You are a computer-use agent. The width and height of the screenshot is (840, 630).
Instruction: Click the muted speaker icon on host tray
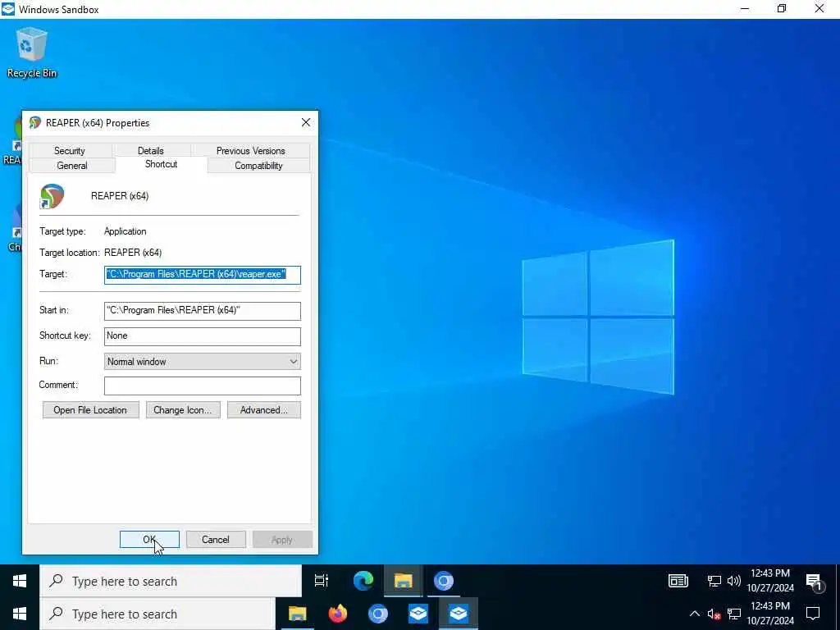(x=714, y=614)
